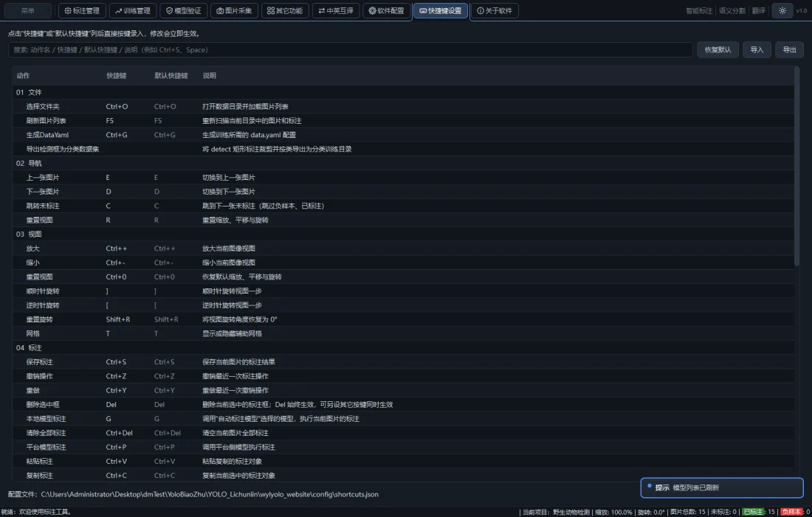812x517 pixels.
Task: Click the 动作 column header
Action: pos(23,75)
